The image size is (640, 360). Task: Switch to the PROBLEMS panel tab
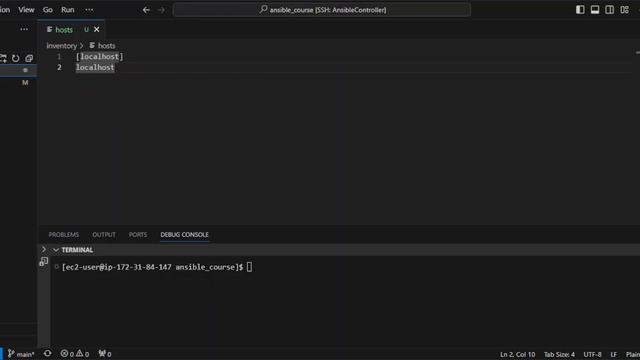64,235
